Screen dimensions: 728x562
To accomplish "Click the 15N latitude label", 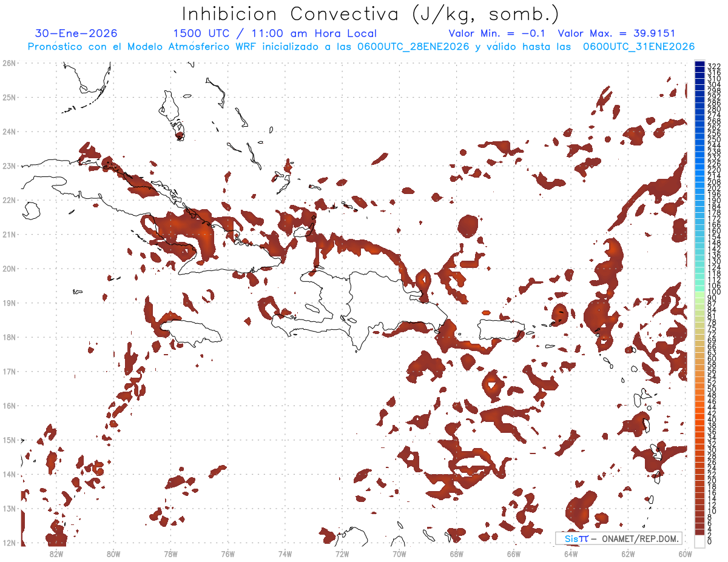I will (x=8, y=440).
